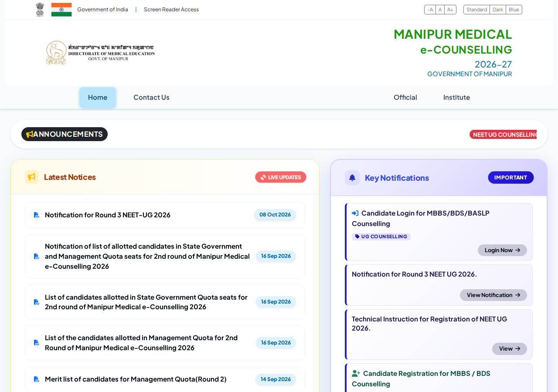Click the Key Notifications bell icon
This screenshot has height=392, width=558.
(352, 178)
